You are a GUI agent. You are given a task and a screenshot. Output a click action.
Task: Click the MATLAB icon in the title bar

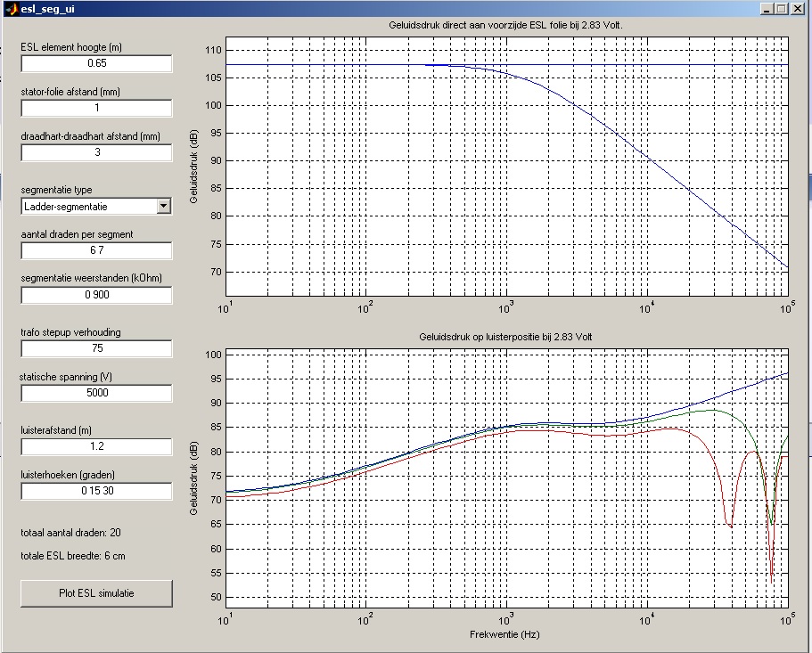click(x=12, y=9)
